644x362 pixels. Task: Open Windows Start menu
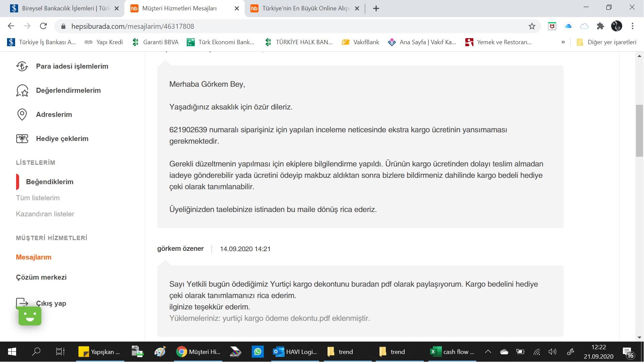12,352
